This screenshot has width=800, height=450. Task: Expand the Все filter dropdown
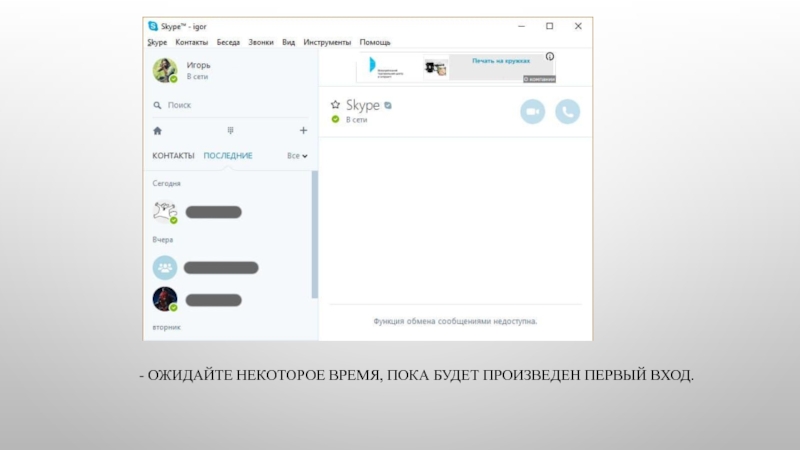click(x=297, y=156)
